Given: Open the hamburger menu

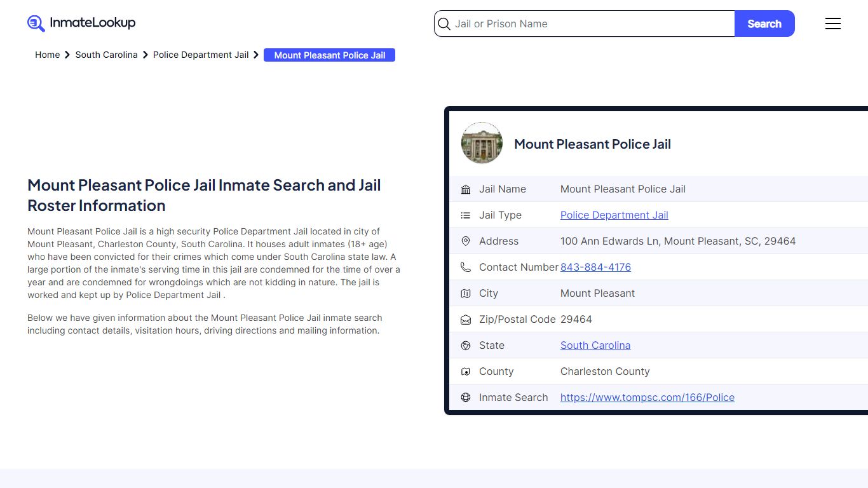Looking at the screenshot, I should click(832, 24).
